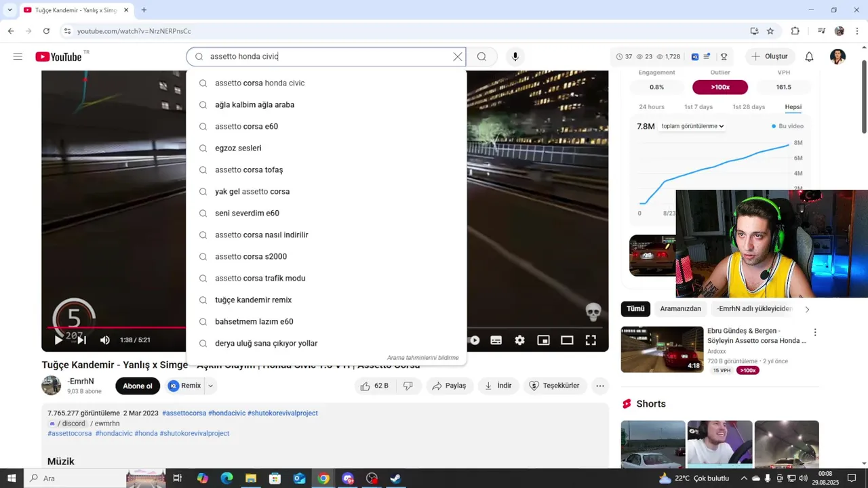868x488 pixels.
Task: Open Chrome tab search dropdown arrow
Action: [x=9, y=10]
